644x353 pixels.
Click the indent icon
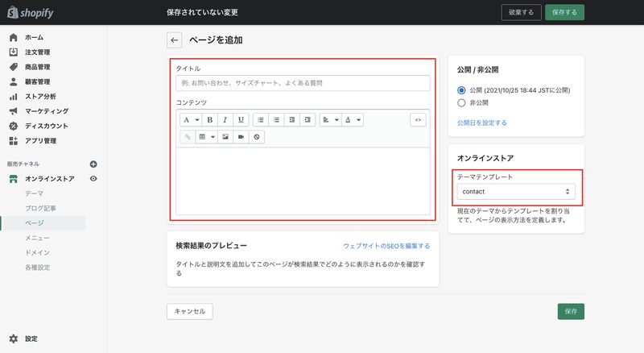(x=308, y=120)
